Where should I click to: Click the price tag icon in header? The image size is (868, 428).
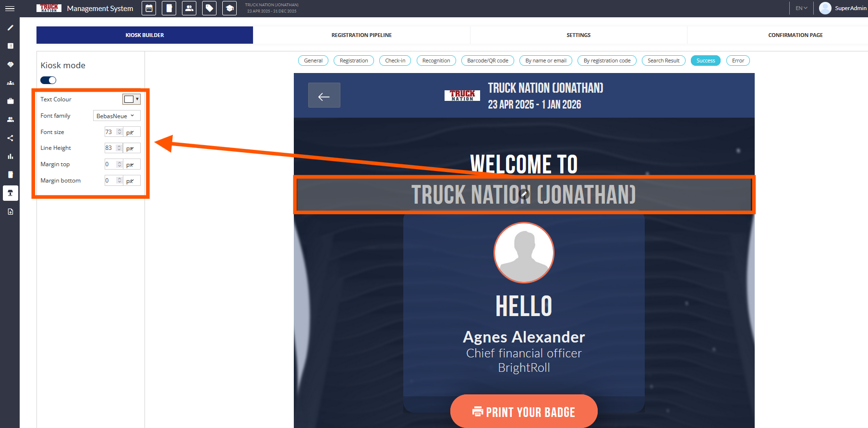click(209, 8)
